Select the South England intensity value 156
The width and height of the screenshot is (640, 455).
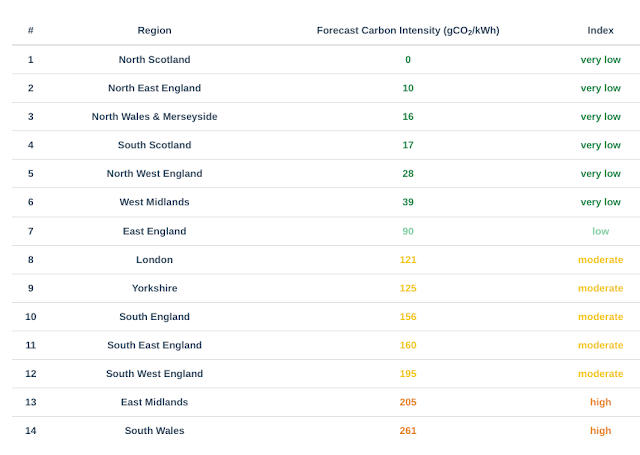coord(408,317)
